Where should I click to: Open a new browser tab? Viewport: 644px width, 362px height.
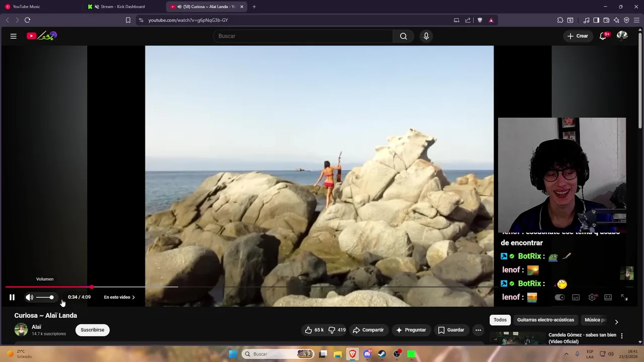[x=254, y=7]
